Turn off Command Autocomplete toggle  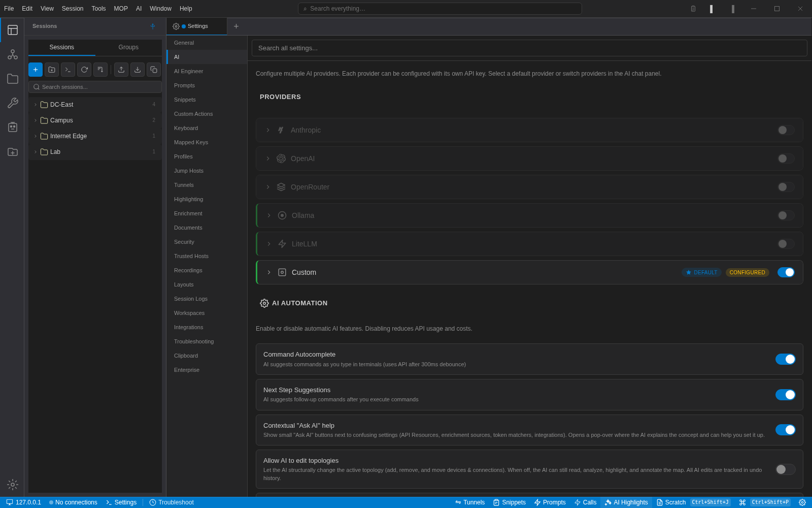[786, 359]
